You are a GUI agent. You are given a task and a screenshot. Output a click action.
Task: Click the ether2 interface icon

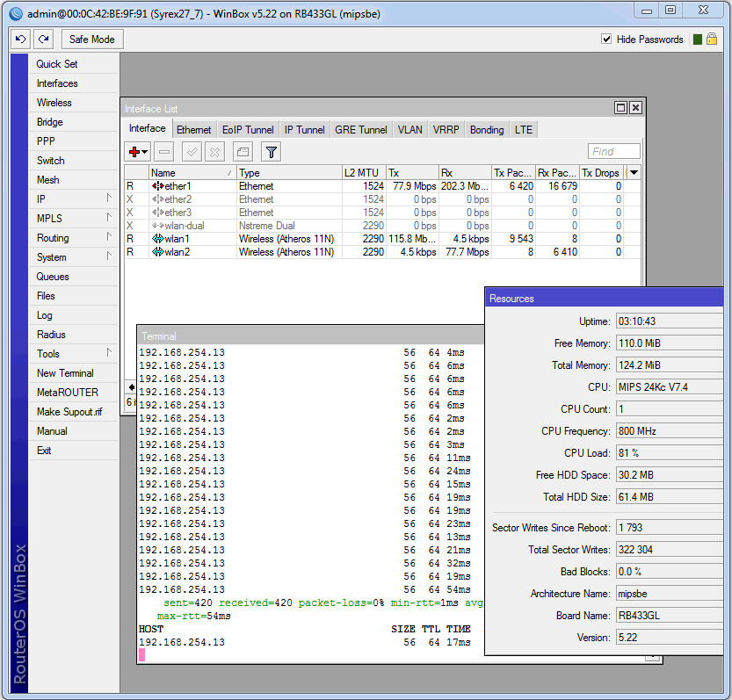(158, 199)
